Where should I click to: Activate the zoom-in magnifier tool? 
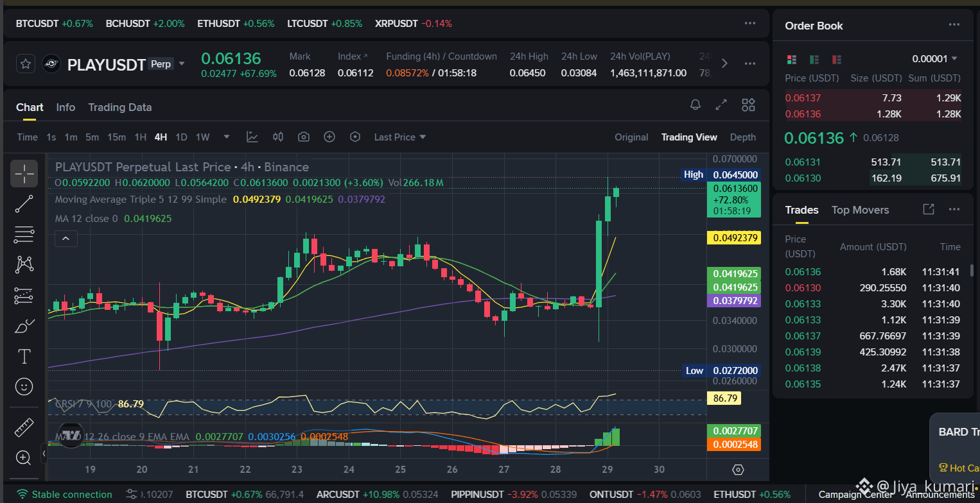[24, 457]
